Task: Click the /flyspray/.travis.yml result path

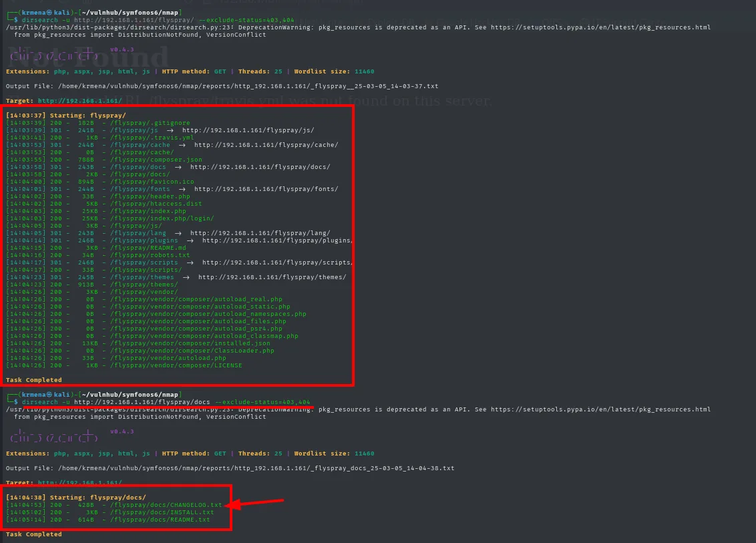Action: 152,138
